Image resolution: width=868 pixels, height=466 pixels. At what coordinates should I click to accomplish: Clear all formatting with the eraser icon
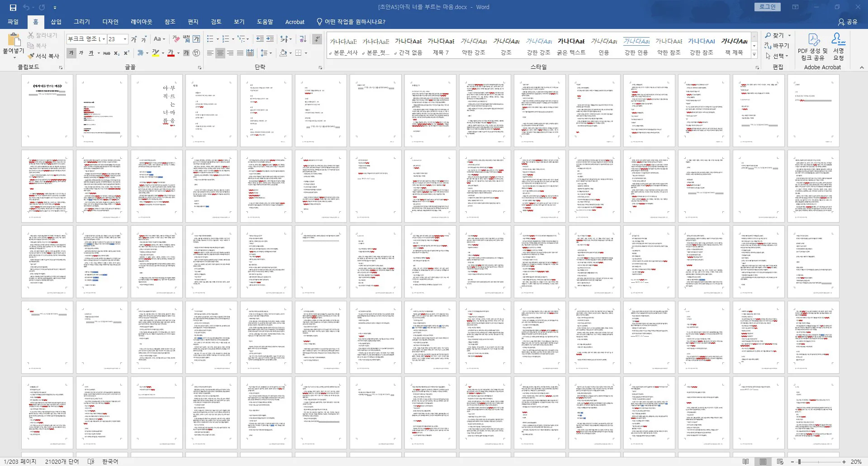tap(175, 39)
